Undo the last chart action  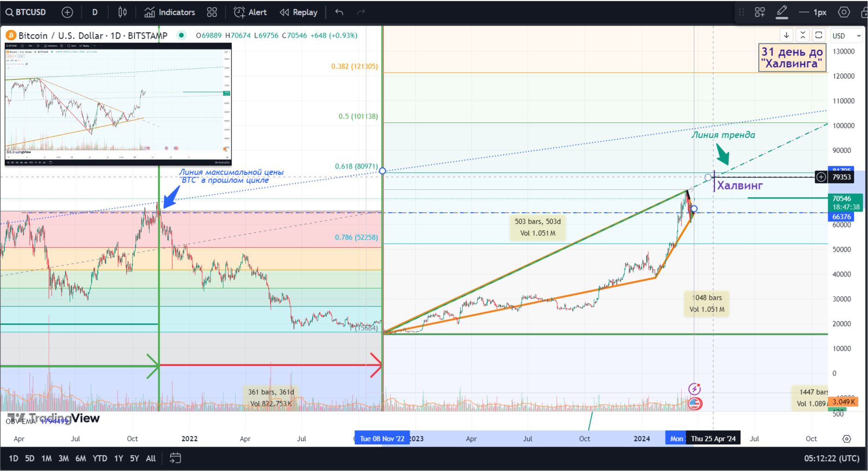click(x=339, y=12)
